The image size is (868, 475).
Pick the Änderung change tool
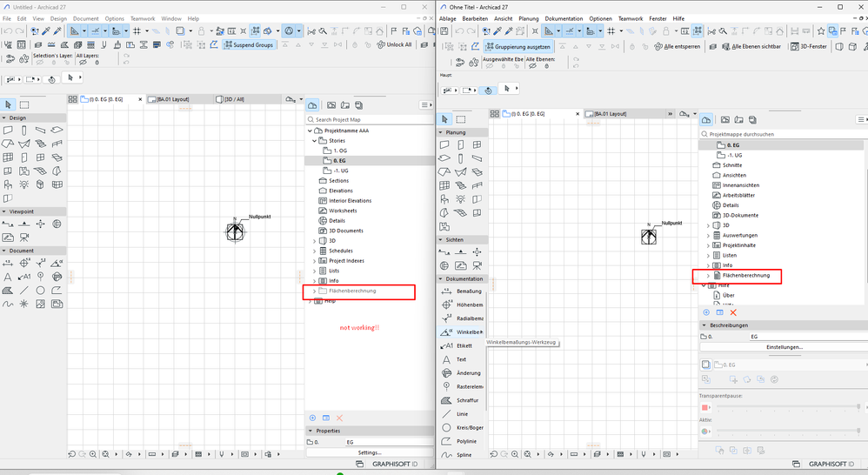click(462, 373)
